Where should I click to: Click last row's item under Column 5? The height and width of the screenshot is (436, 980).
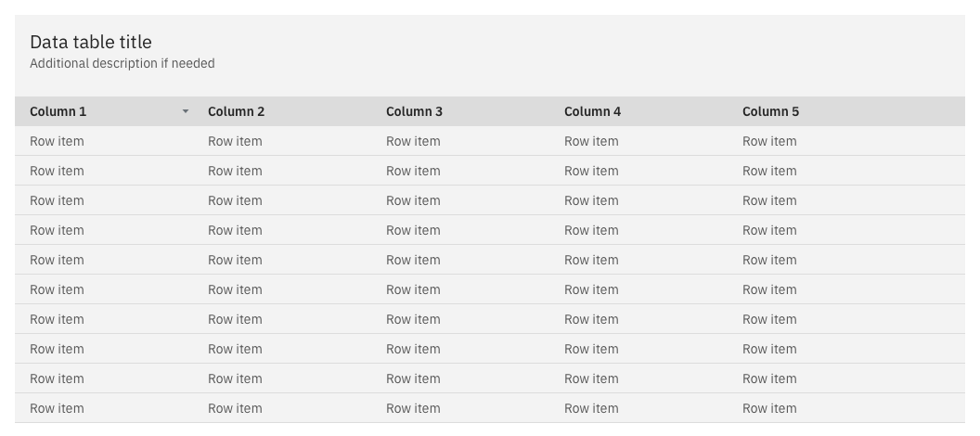point(769,408)
